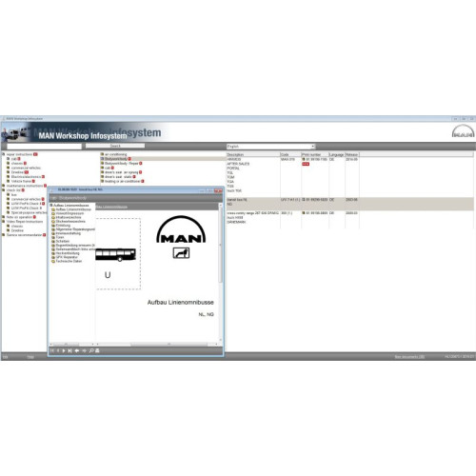Open the magnifier search tool in viewer
The height and width of the screenshot is (476, 476).
point(91,350)
